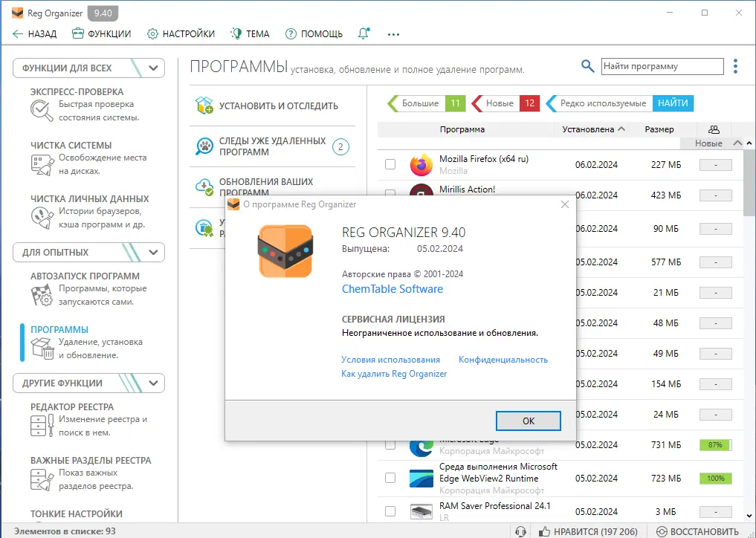Filter programs by Новые
Screen dimensions: 756x538
505,103
